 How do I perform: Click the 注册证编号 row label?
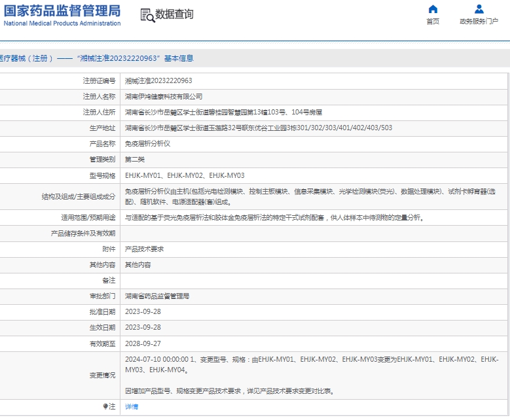[x=100, y=81]
